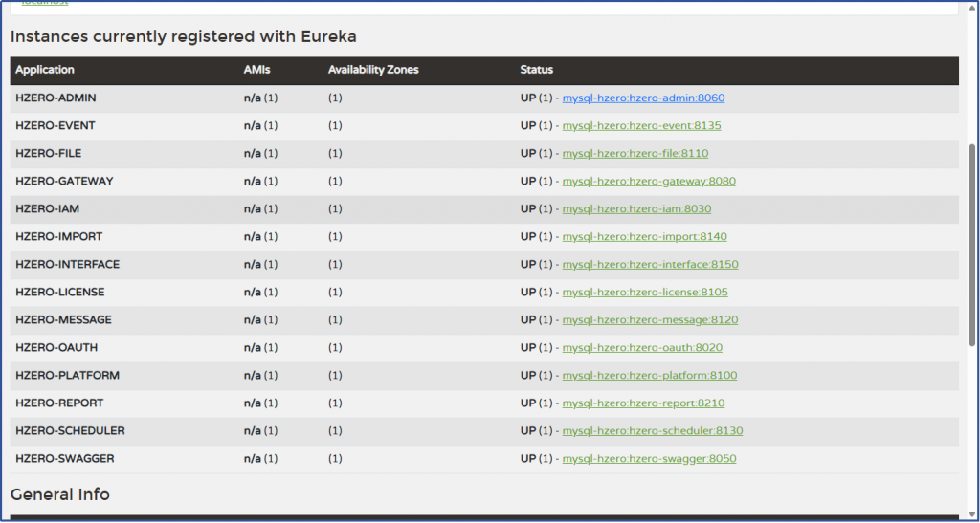Follow the hzero-scheduler:8130 link
This screenshot has width=980, height=523.
(x=652, y=430)
